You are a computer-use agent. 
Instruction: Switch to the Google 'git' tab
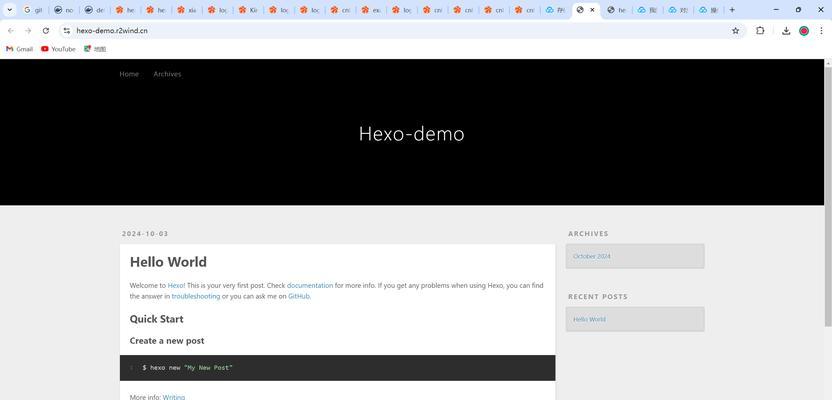(33, 10)
